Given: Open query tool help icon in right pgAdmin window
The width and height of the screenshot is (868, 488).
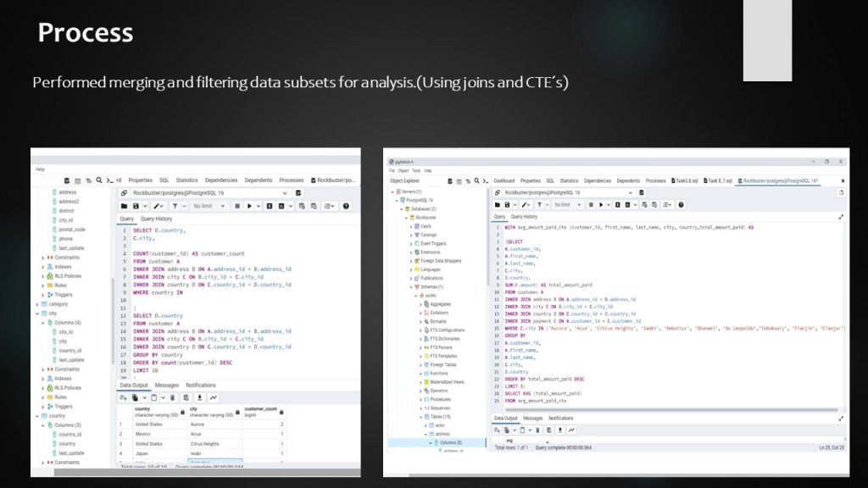Looking at the screenshot, I should coord(681,204).
